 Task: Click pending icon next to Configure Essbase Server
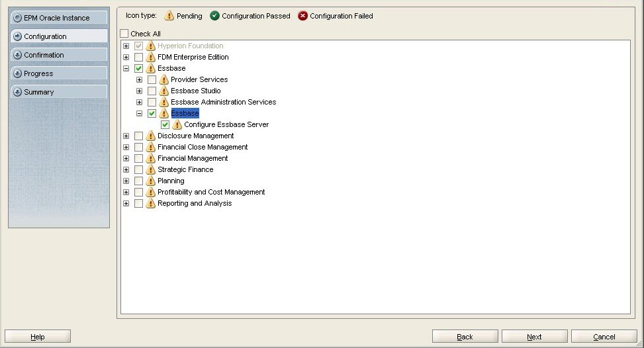pyautogui.click(x=177, y=124)
